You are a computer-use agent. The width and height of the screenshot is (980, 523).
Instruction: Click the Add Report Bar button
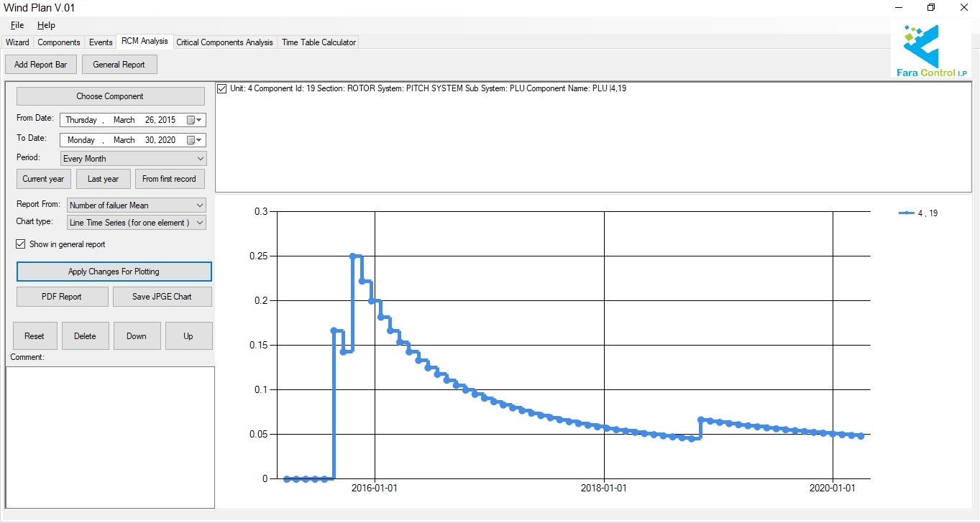[x=40, y=65]
